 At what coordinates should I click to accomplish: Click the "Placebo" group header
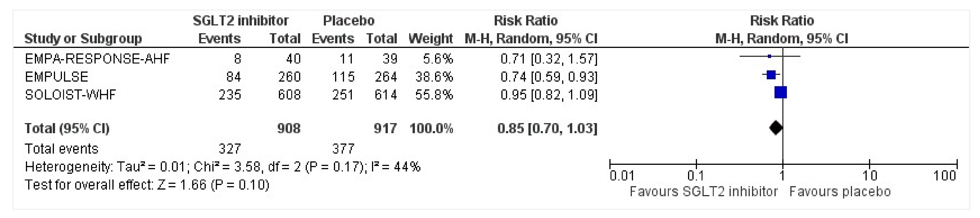tap(348, 21)
